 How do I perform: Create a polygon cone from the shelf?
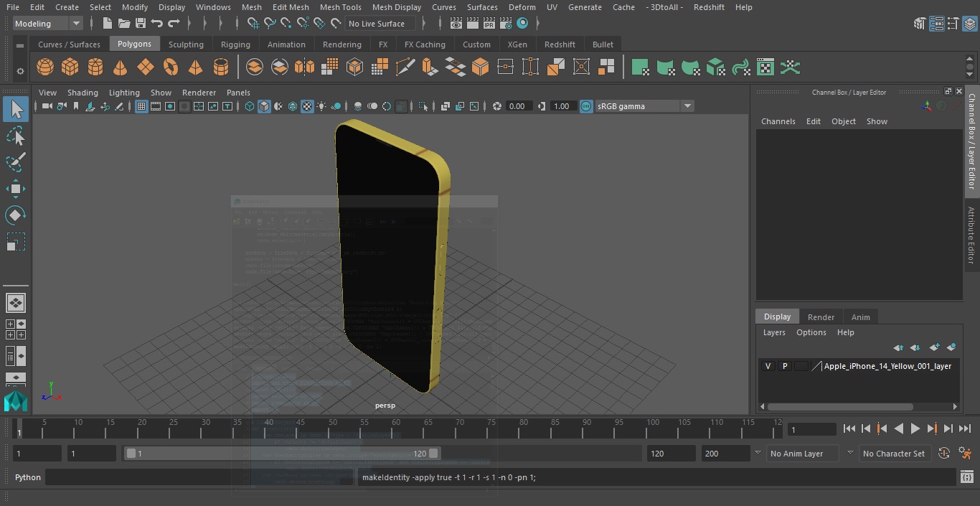(x=121, y=67)
